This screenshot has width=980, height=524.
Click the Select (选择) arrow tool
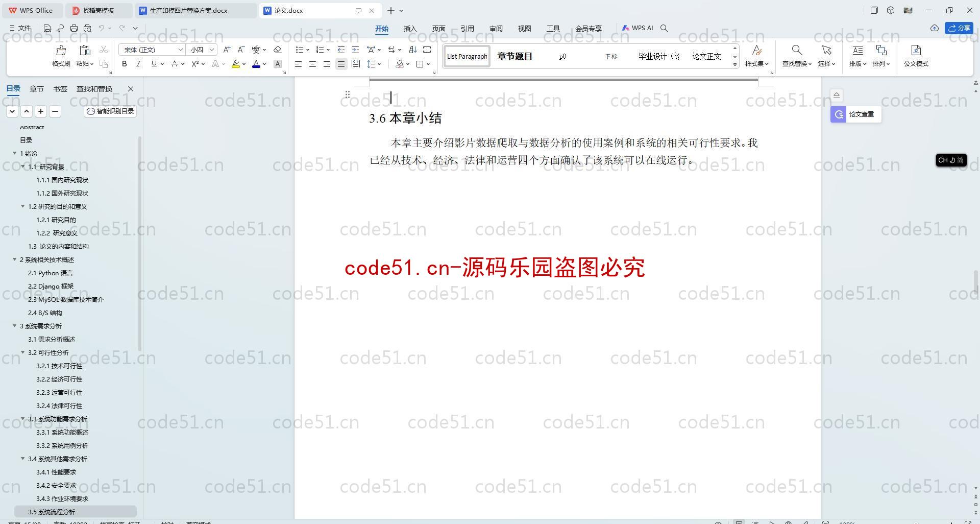[x=826, y=56]
